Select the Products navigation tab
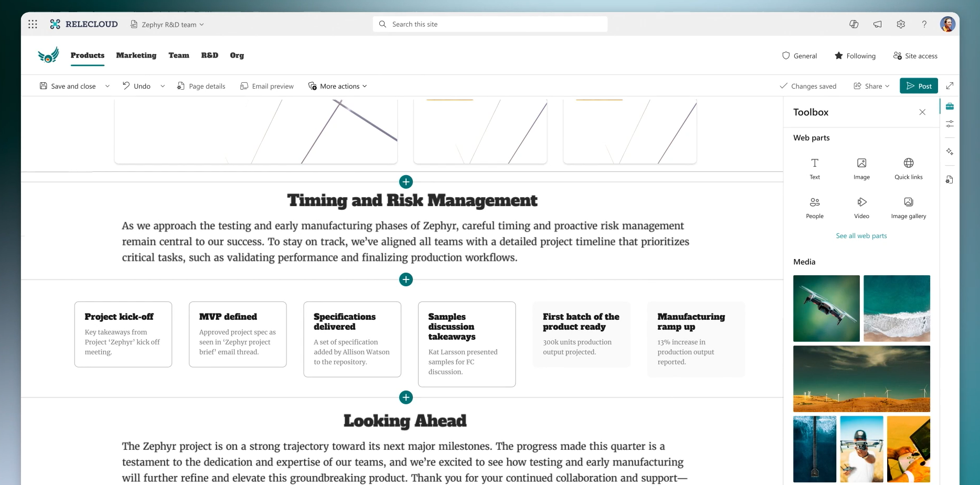 [88, 56]
